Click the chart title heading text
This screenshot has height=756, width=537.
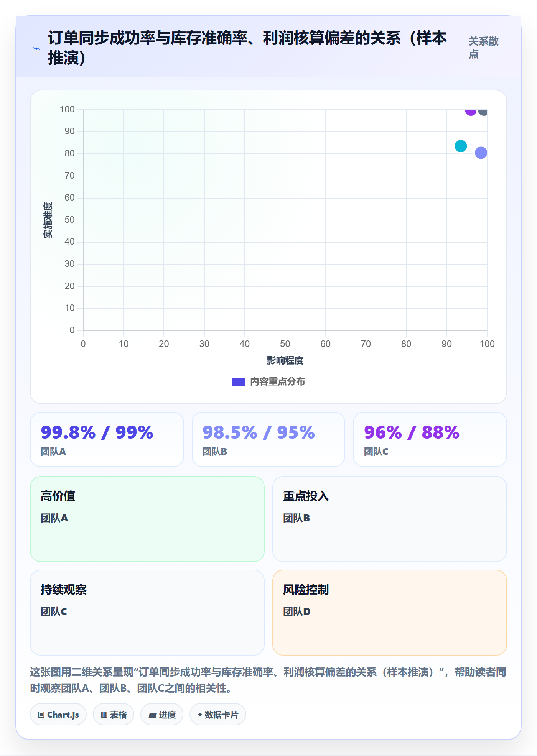(247, 48)
